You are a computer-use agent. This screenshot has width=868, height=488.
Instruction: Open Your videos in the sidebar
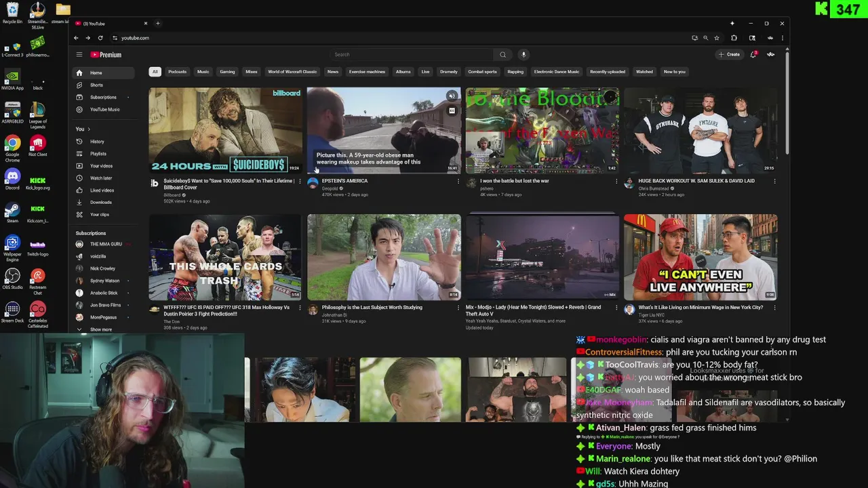(x=102, y=166)
